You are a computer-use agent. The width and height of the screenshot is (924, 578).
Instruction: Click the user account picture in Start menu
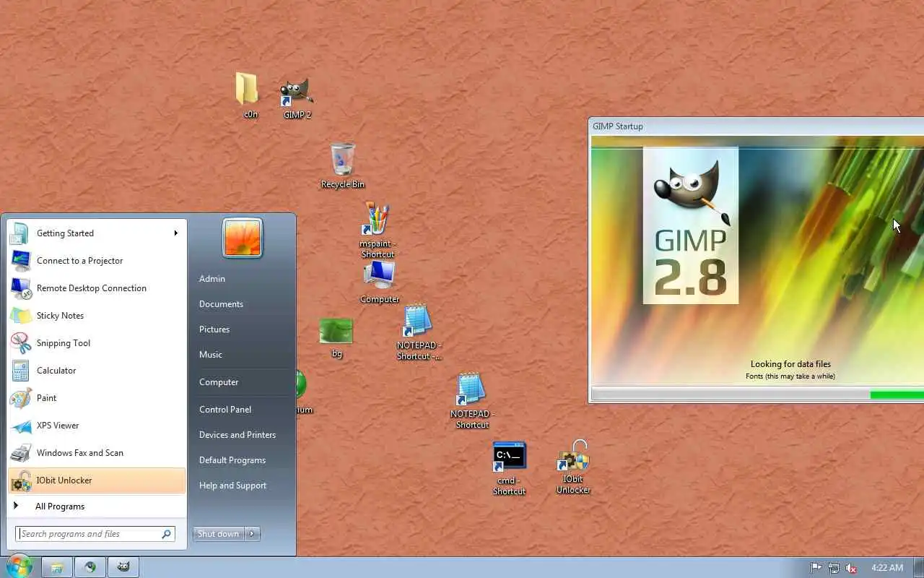coord(243,238)
